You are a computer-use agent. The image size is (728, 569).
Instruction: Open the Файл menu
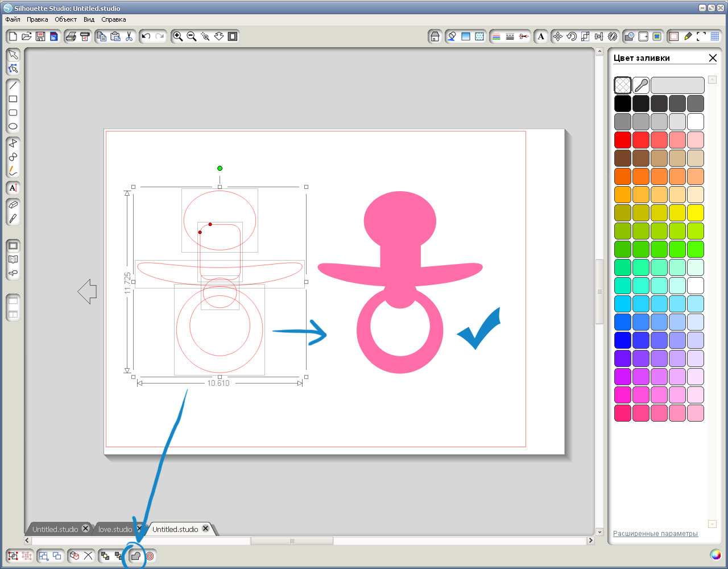(13, 19)
